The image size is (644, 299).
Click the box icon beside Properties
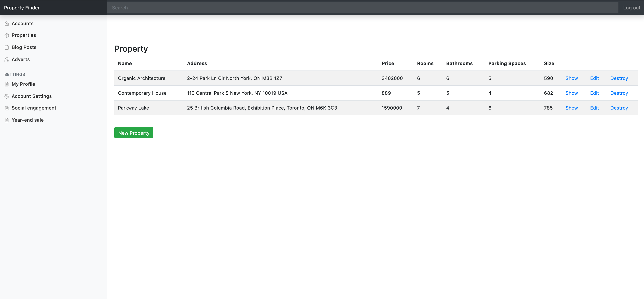(x=7, y=35)
